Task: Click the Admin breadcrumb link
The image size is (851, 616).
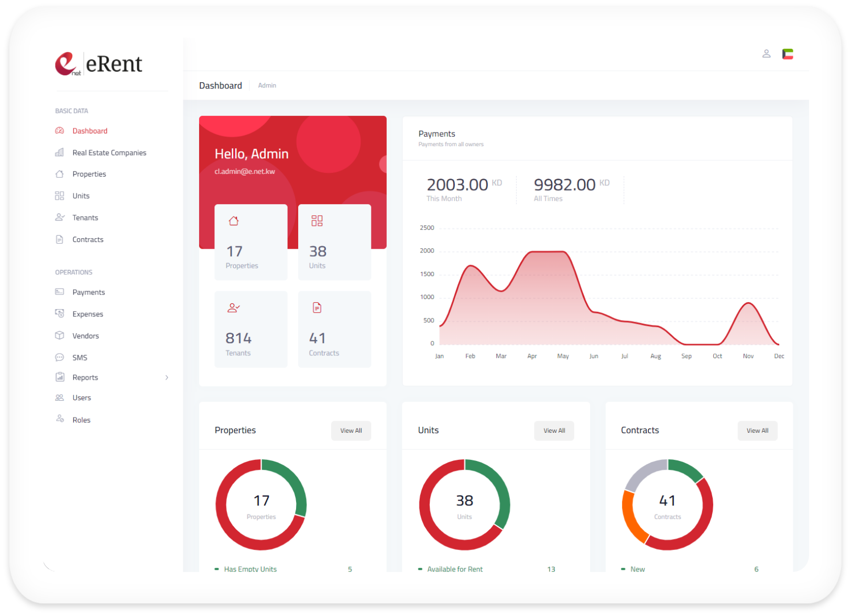Action: [267, 85]
